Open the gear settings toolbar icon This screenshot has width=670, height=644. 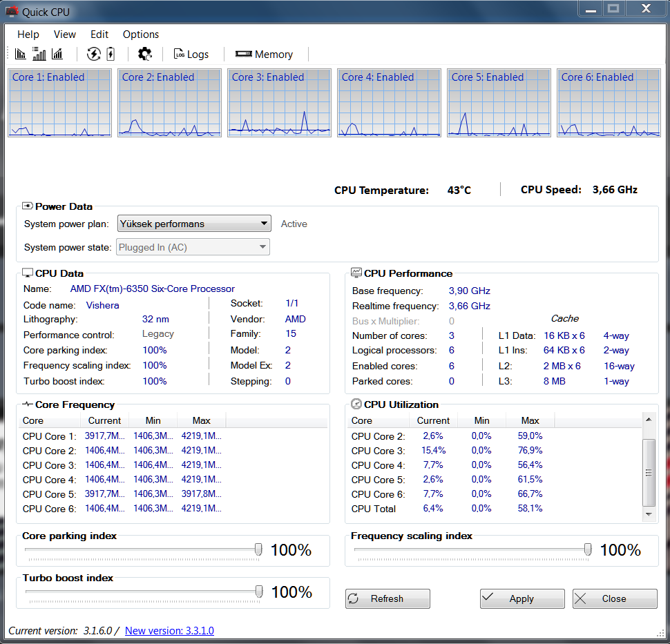click(144, 54)
